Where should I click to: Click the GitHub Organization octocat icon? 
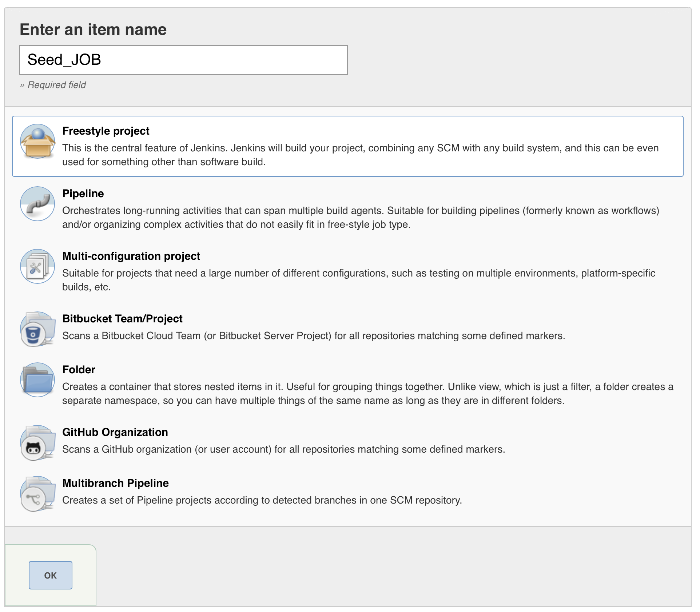(37, 442)
